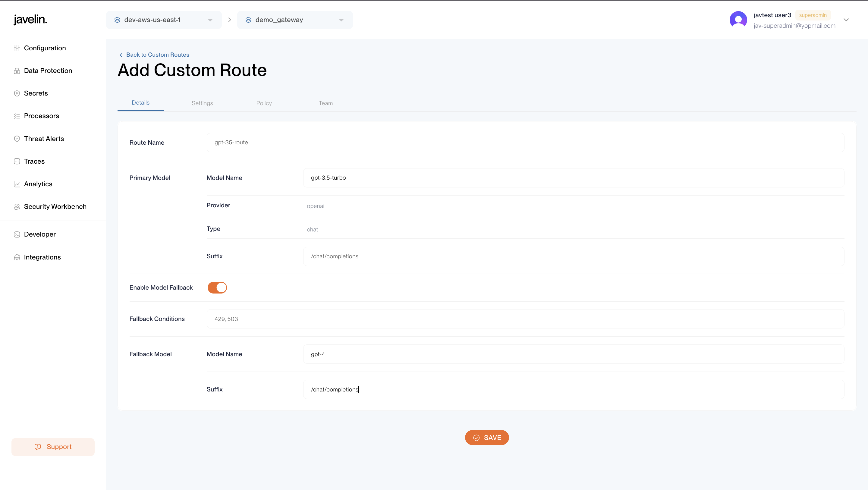
Task: Click the javtest user3 name
Action: coord(772,15)
